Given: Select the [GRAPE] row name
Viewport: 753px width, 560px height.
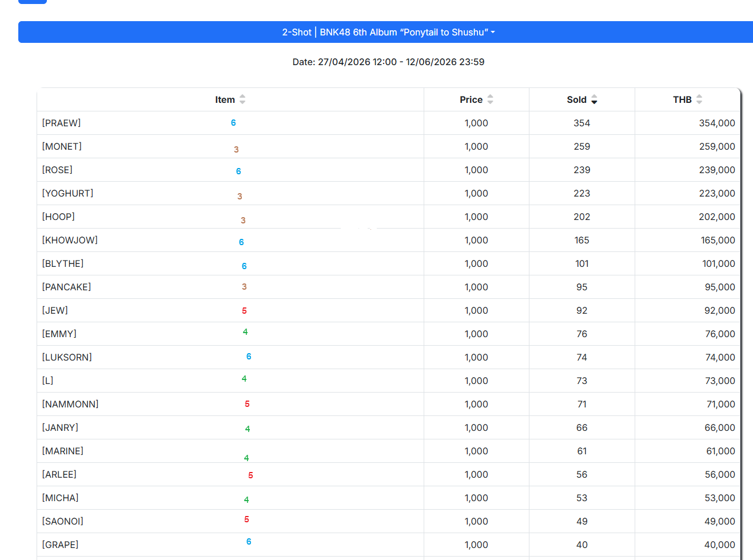Looking at the screenshot, I should click(x=60, y=545).
